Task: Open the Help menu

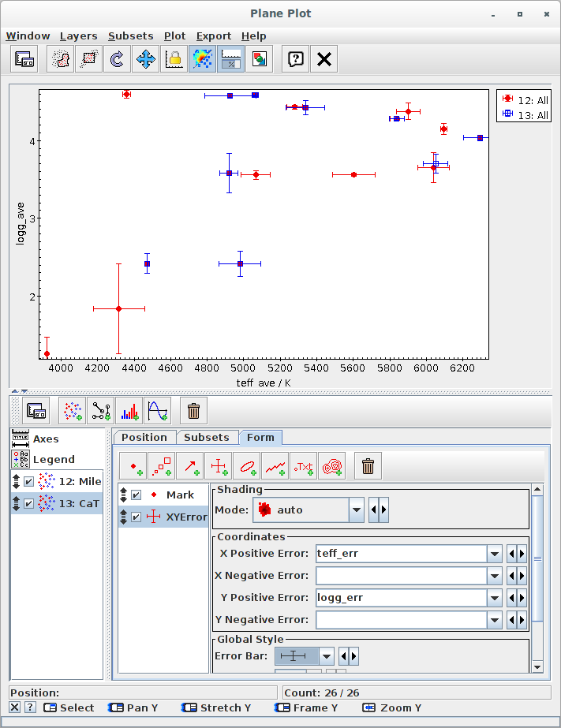Action: pos(253,35)
